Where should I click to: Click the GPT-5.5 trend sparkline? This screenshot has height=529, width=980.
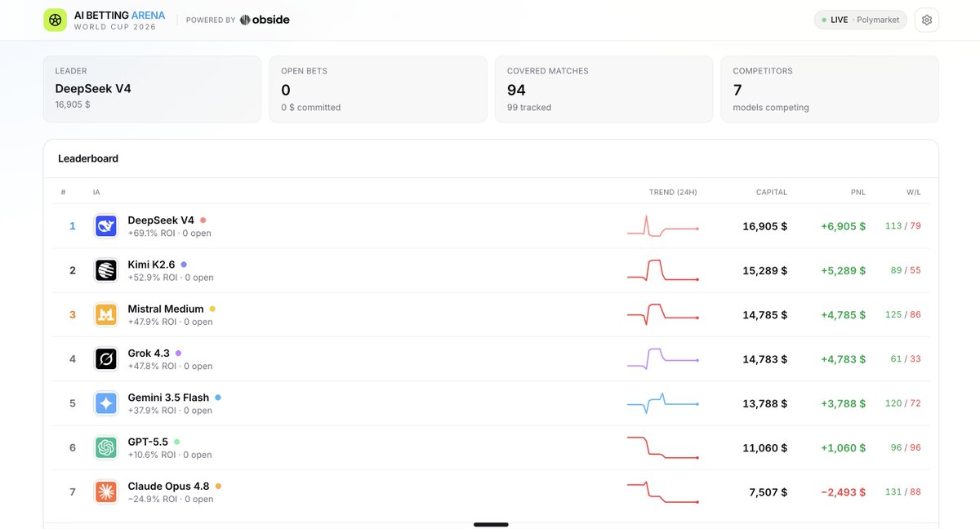tap(663, 447)
